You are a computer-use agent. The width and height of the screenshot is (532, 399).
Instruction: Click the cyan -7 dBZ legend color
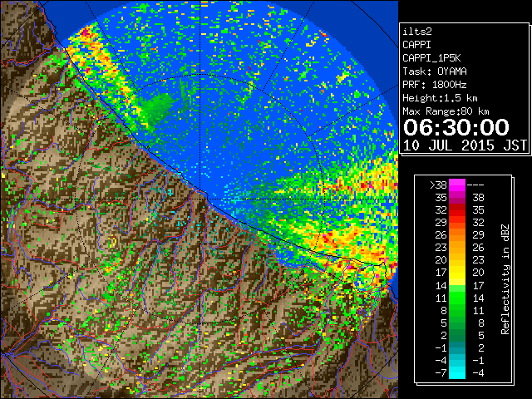(457, 372)
